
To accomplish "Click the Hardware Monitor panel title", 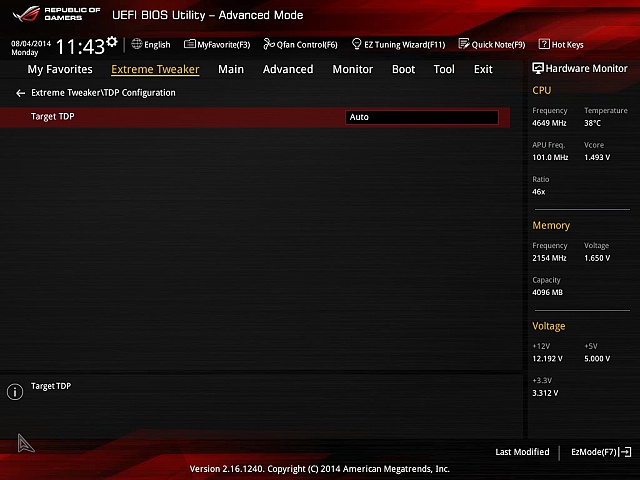I will click(x=587, y=69).
